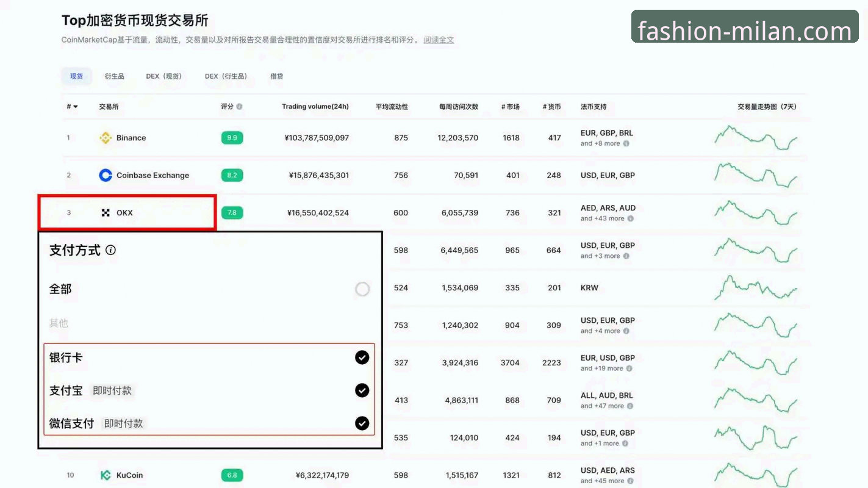The image size is (868, 488).
Task: Uncheck the 银行卡 payment method
Action: click(362, 357)
